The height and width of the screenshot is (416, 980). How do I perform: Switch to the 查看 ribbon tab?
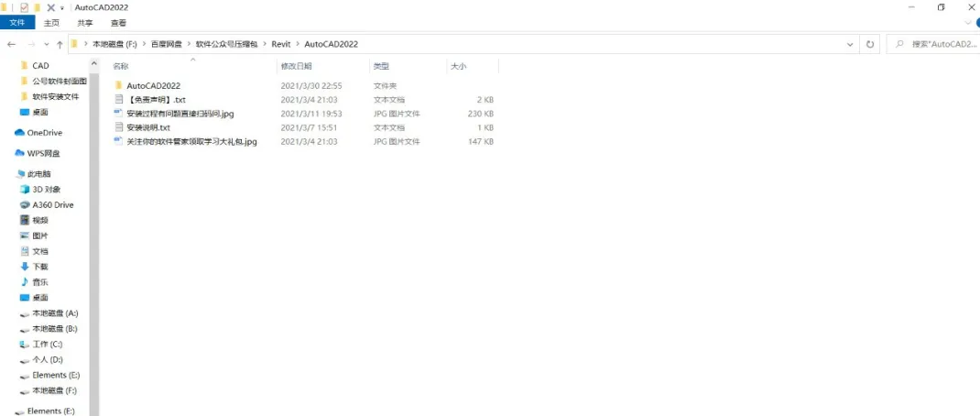(x=118, y=23)
